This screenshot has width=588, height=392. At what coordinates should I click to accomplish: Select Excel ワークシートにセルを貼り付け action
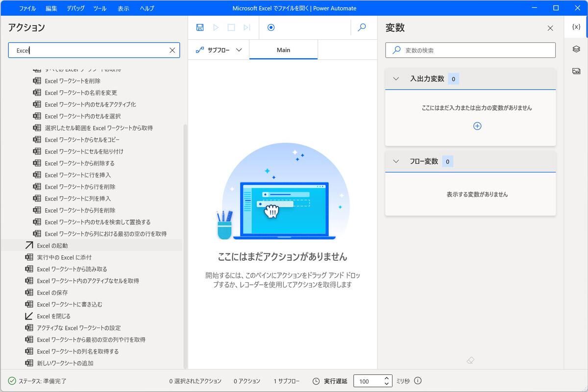click(x=84, y=151)
